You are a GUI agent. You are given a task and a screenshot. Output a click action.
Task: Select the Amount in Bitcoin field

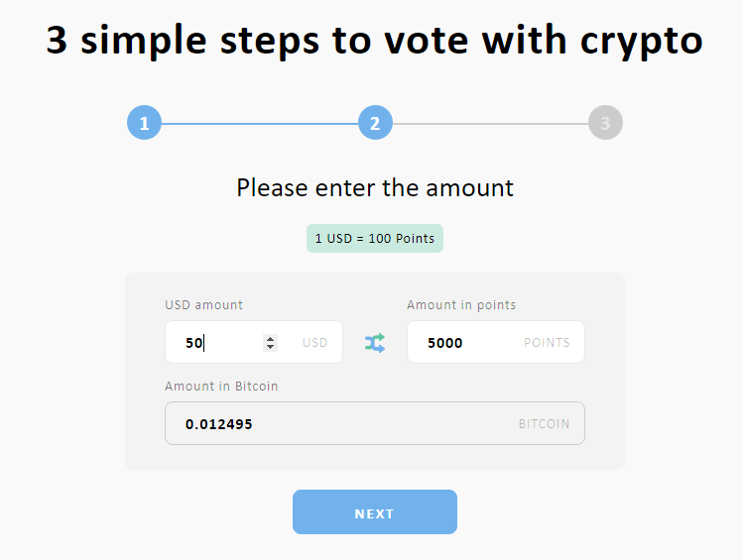click(x=375, y=423)
